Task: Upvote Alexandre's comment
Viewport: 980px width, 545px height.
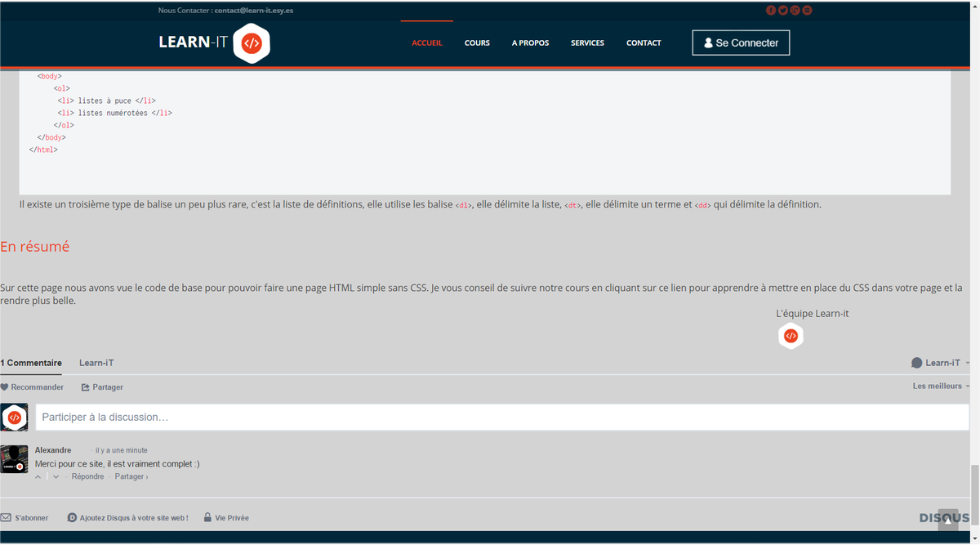Action: click(38, 476)
